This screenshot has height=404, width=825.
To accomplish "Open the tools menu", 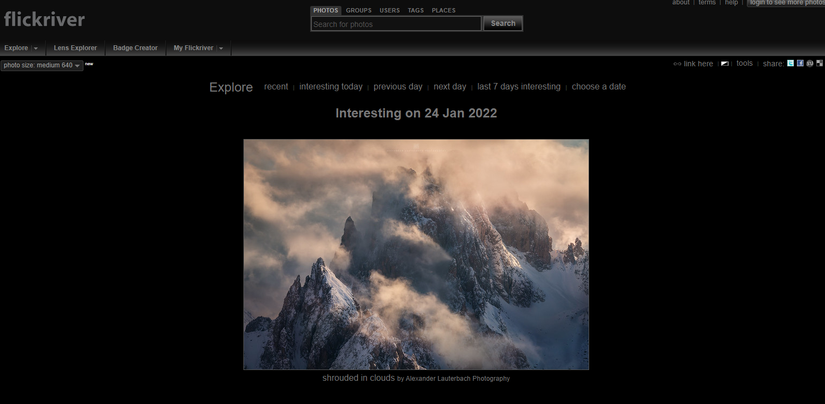I will coord(744,63).
